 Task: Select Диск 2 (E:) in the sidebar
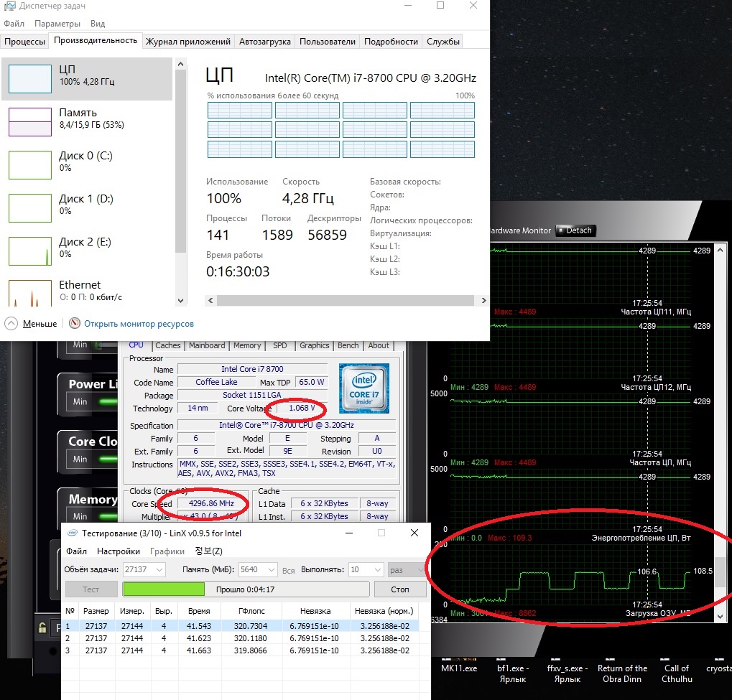(x=87, y=251)
